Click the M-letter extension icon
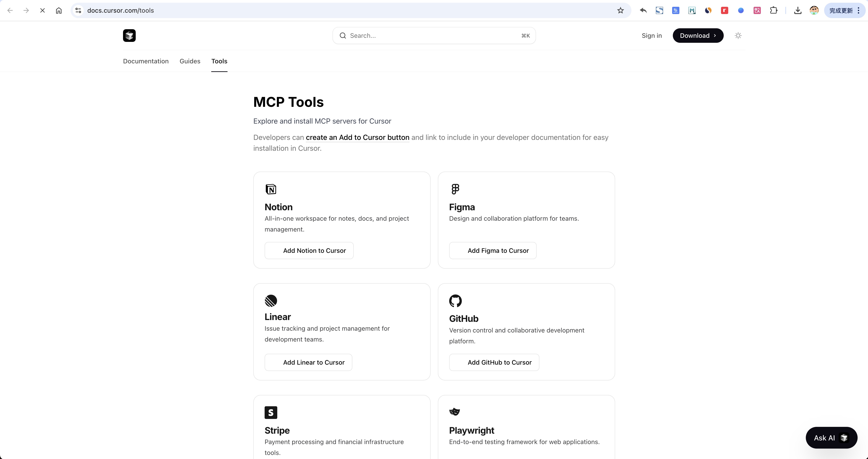Viewport: 868px width, 459px height. (x=692, y=10)
